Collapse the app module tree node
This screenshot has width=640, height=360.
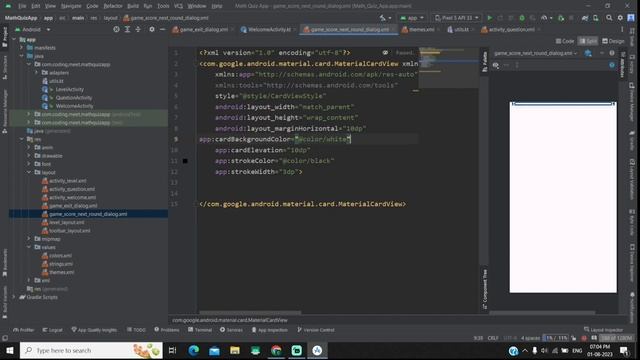point(15,40)
